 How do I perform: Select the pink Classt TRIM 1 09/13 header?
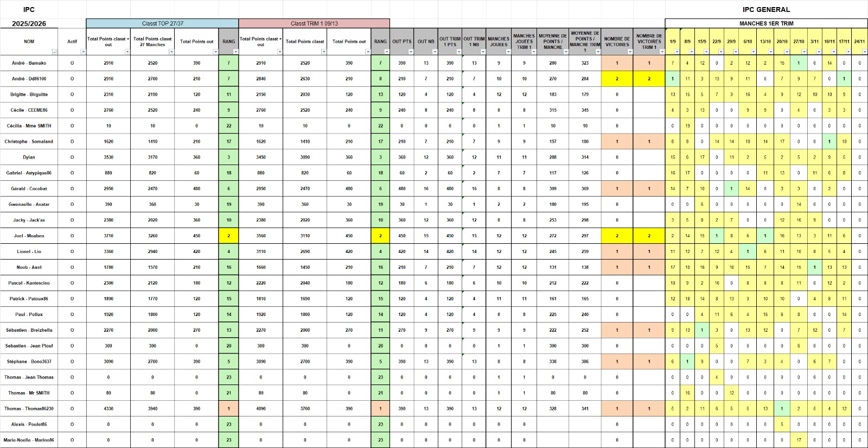tap(314, 23)
